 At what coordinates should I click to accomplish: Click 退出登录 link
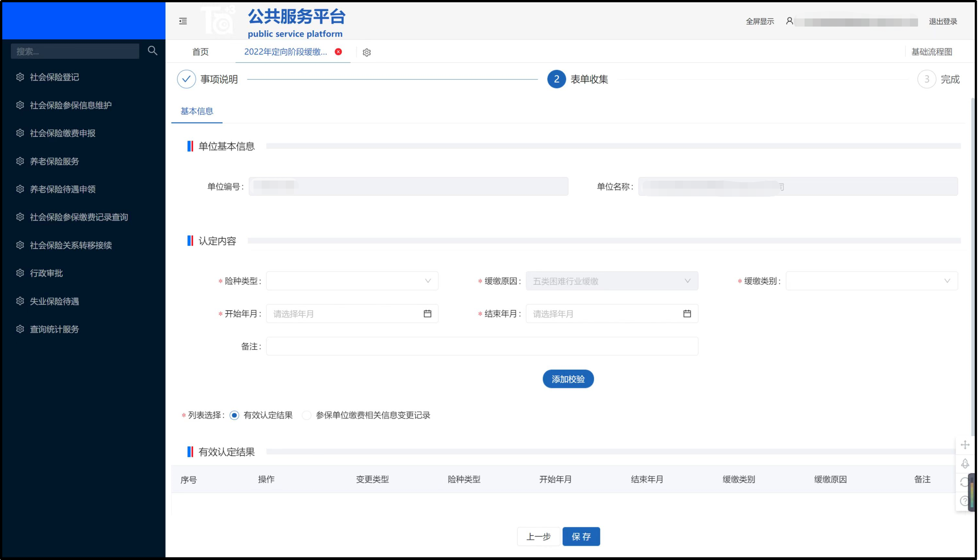943,21
